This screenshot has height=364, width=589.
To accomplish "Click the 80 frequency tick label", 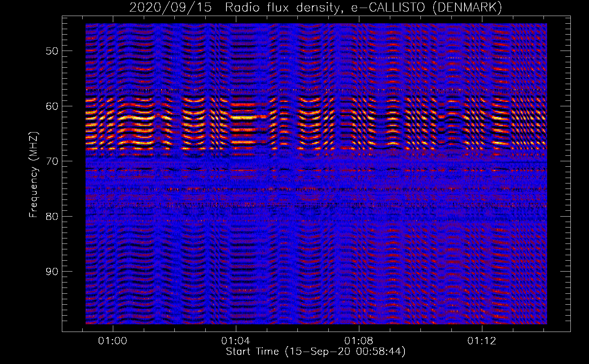I will (x=52, y=217).
